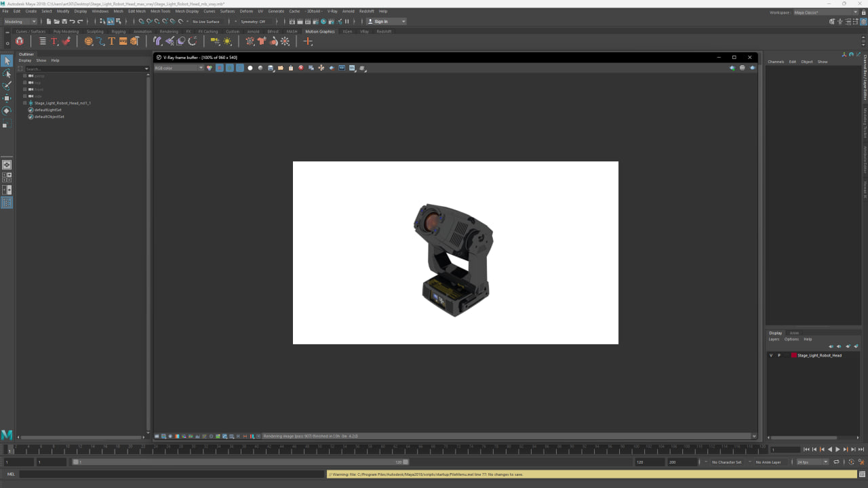Click the orange T text shelf icon
The image size is (868, 488).
[112, 41]
